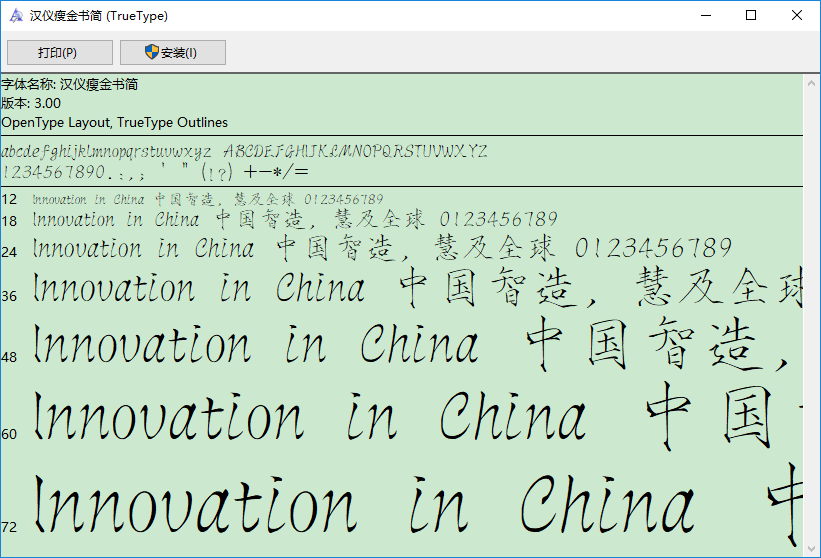This screenshot has width=821, height=558.
Task: Minimize the font viewer window
Action: tap(706, 16)
